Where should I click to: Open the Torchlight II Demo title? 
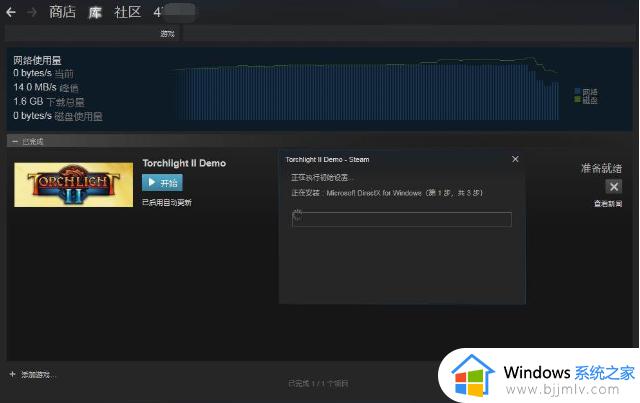point(184,163)
